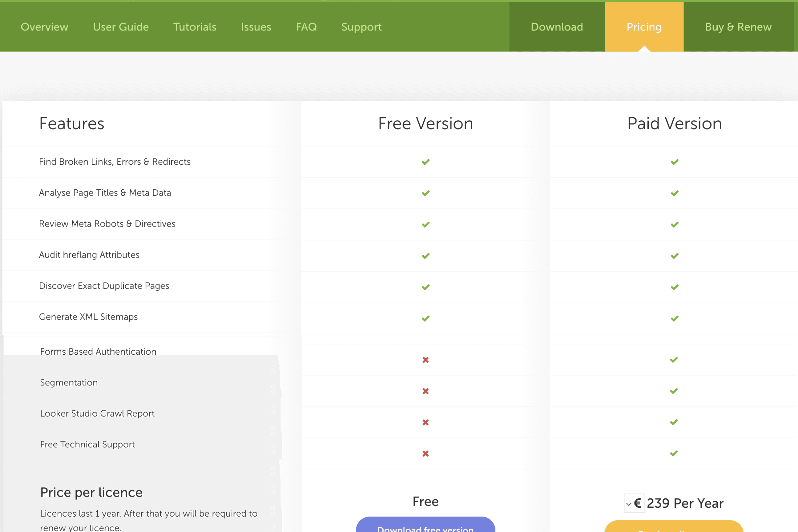
Task: Go to the Download tab
Action: pos(557,27)
